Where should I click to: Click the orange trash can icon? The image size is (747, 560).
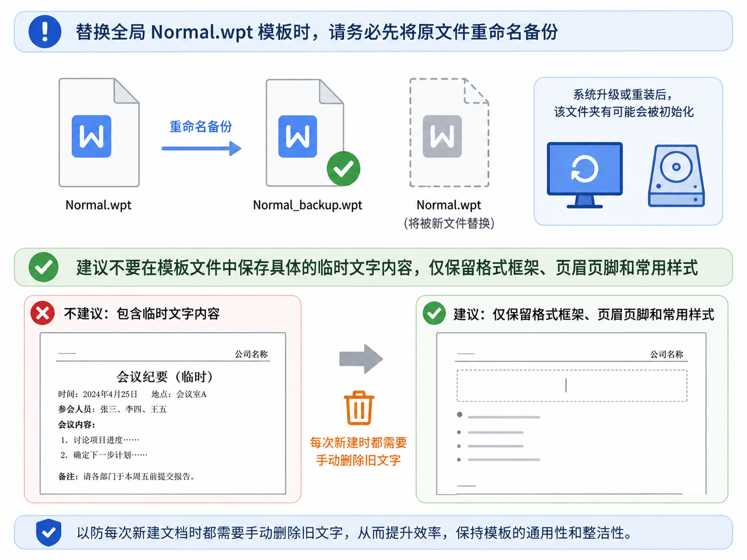[359, 407]
